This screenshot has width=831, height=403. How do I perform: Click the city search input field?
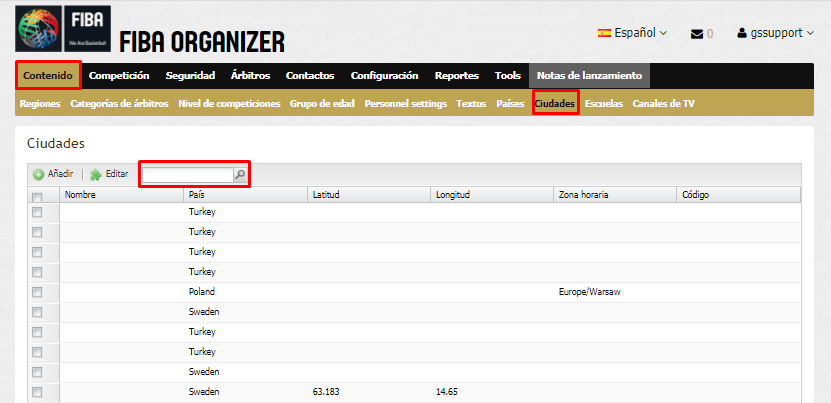point(187,175)
